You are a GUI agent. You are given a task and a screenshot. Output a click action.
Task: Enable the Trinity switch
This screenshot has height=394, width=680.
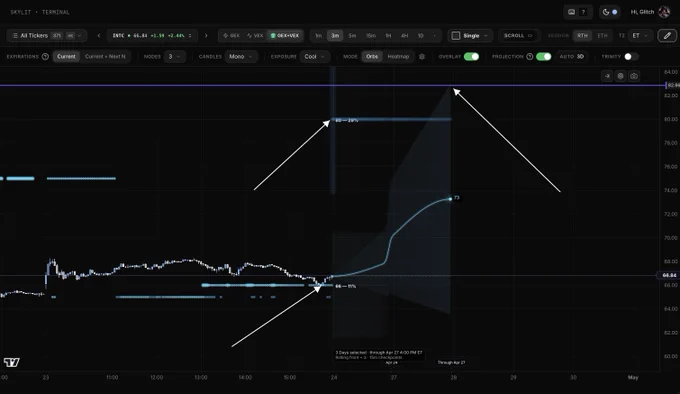tap(631, 57)
